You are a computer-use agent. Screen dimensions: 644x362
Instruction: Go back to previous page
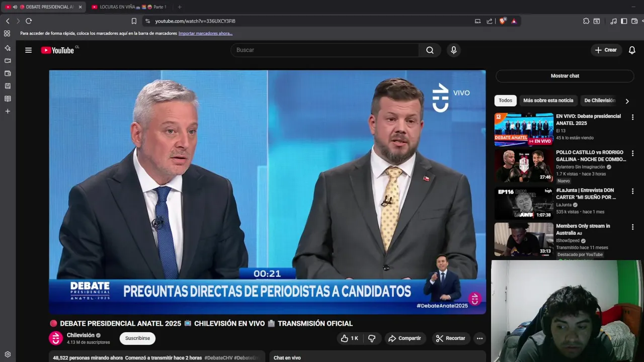(8, 21)
